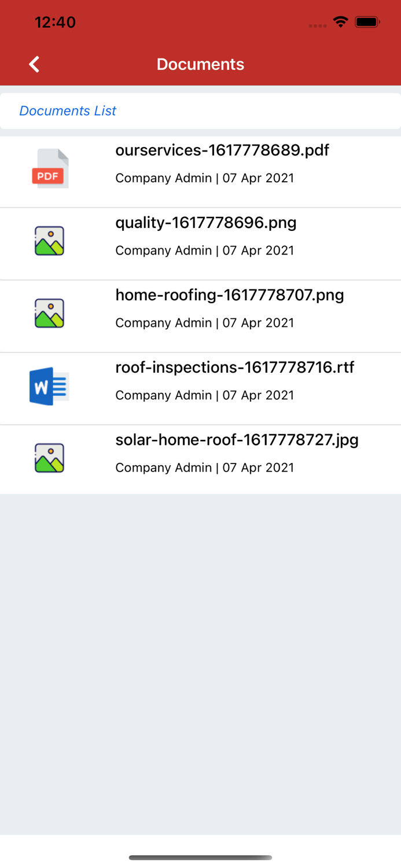Click the battery icon in the status bar
The height and width of the screenshot is (868, 401).
pyautogui.click(x=366, y=21)
